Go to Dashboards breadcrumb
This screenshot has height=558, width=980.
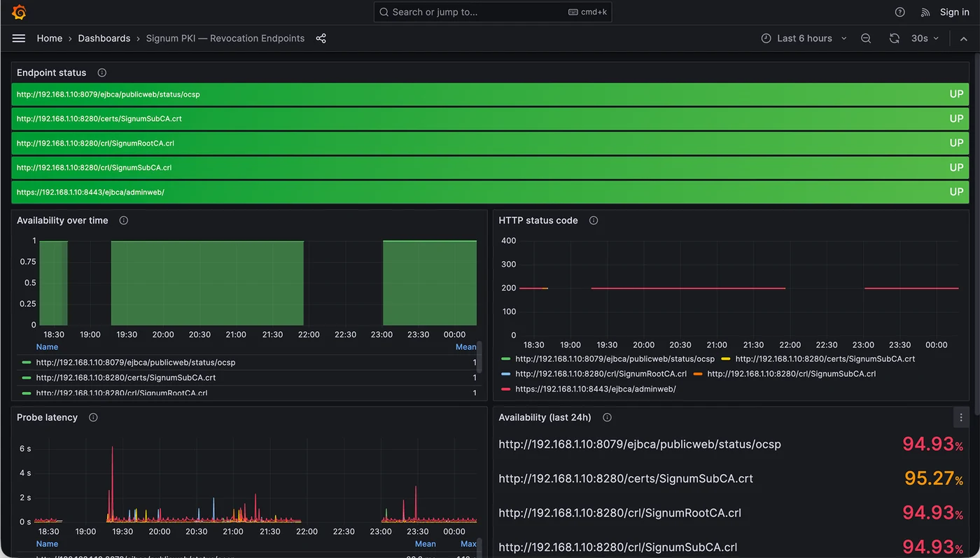tap(104, 39)
